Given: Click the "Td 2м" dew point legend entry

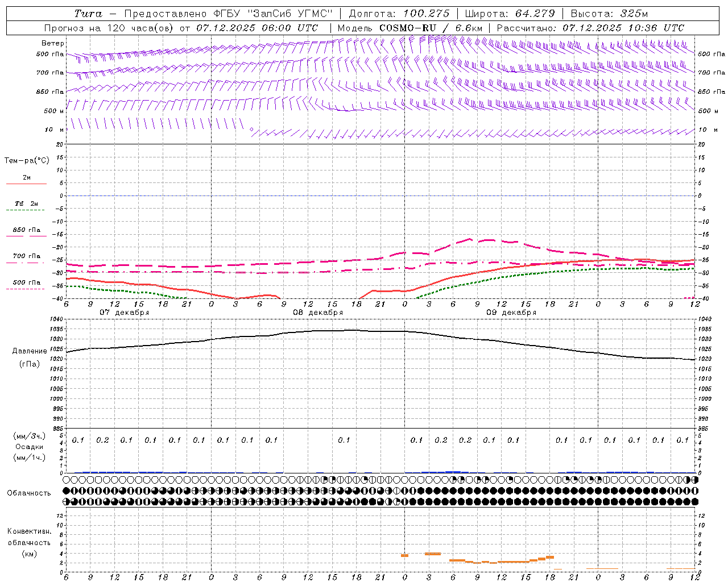Looking at the screenshot, I should point(26,203).
